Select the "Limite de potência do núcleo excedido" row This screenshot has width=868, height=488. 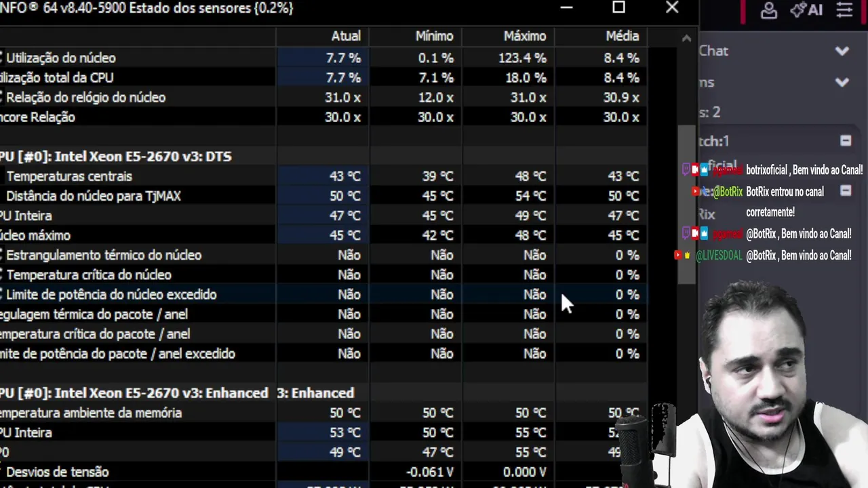point(323,294)
